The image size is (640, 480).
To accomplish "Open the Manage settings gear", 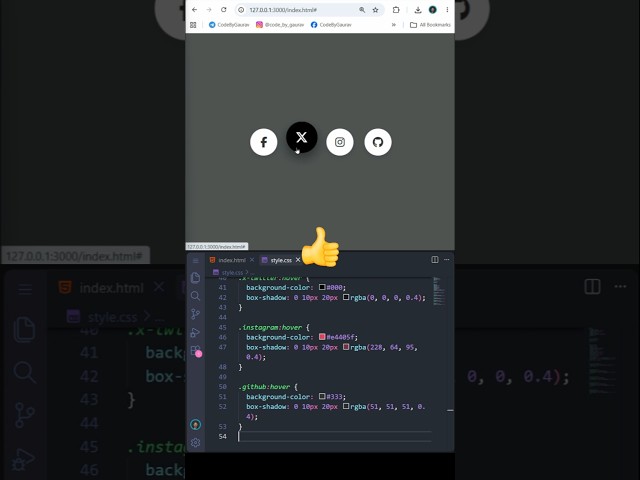I will (x=196, y=442).
